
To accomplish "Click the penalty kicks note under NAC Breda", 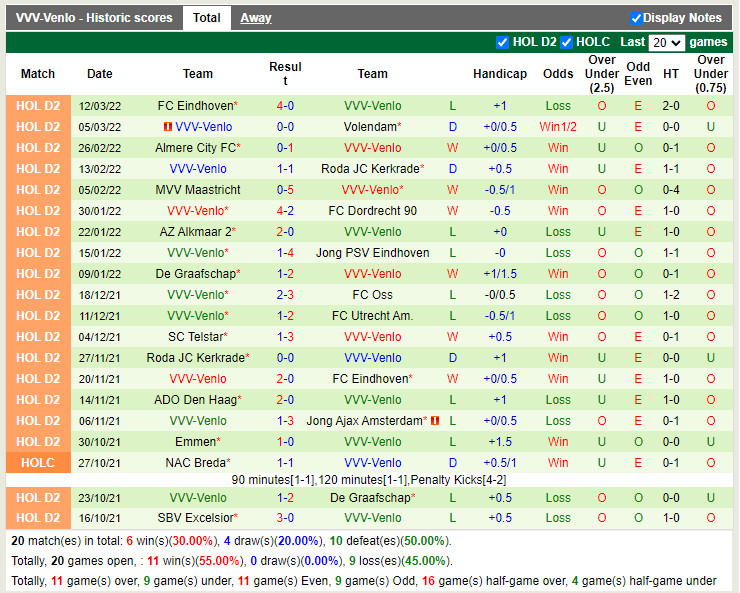I will tap(369, 480).
